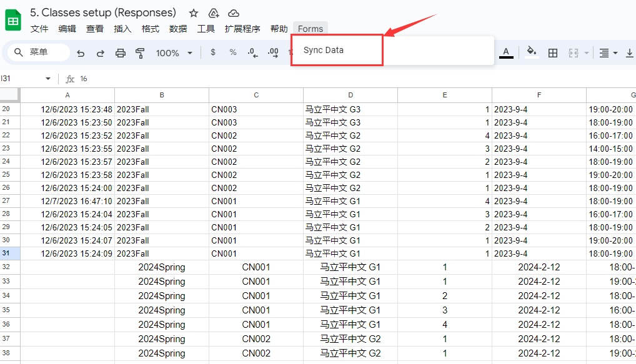Apply percent format to cell

[233, 52]
